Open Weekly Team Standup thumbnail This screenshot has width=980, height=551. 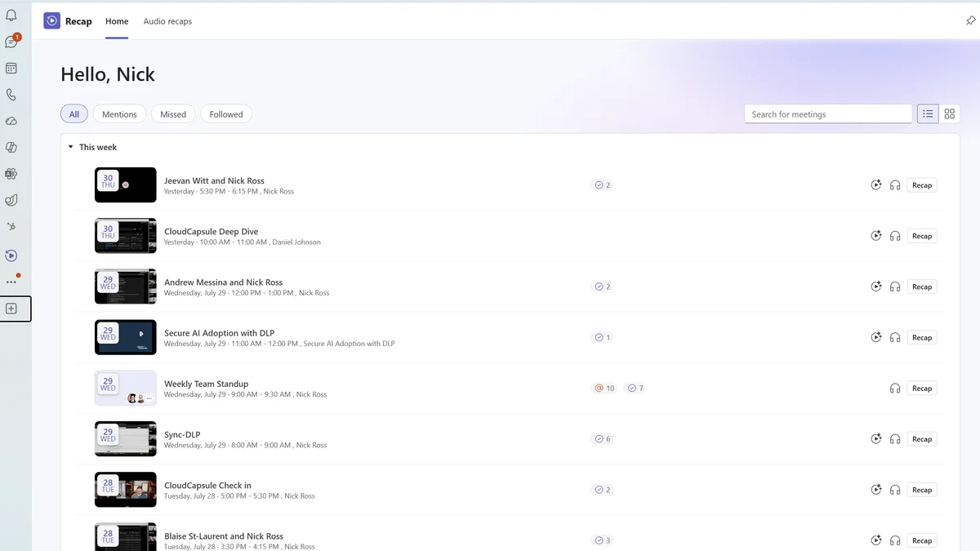click(126, 389)
